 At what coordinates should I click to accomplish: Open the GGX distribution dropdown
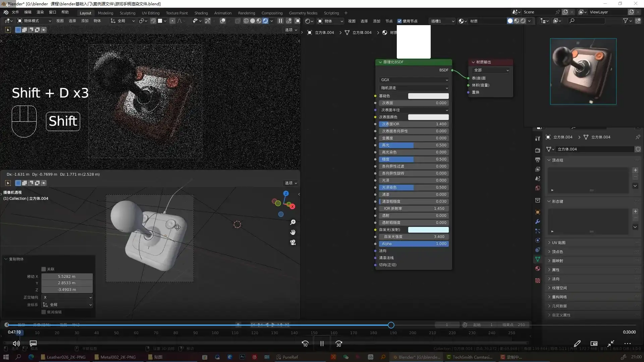coord(414,80)
